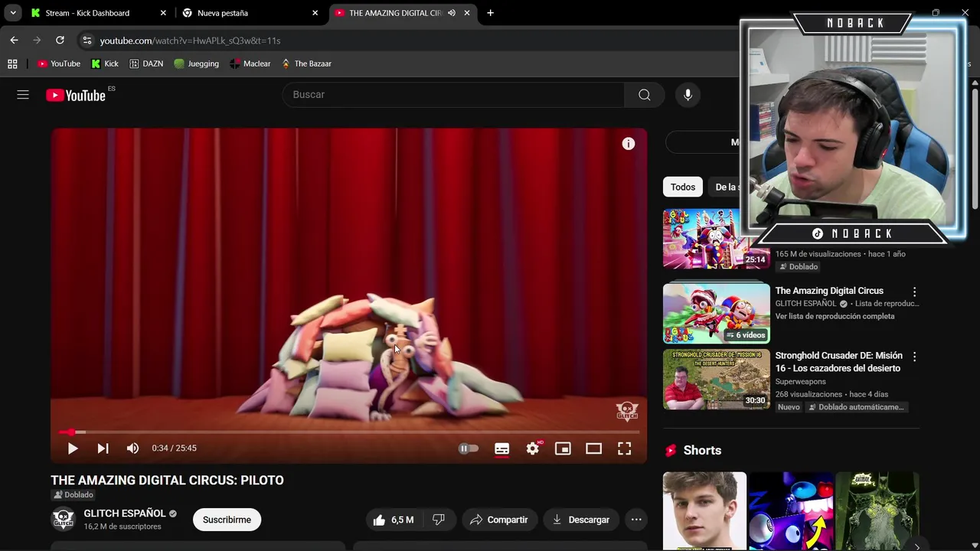Screen dimensions: 980x551
Task: Open the Juegging bookmark
Action: pos(197,64)
